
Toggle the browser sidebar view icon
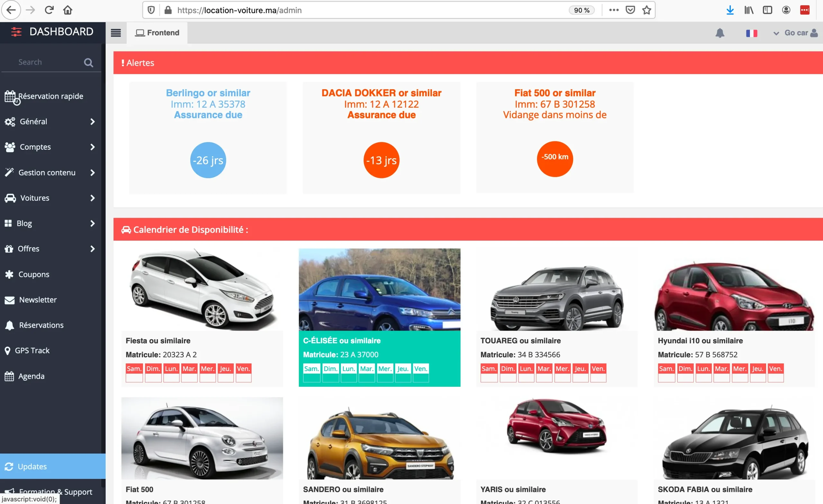(x=768, y=10)
